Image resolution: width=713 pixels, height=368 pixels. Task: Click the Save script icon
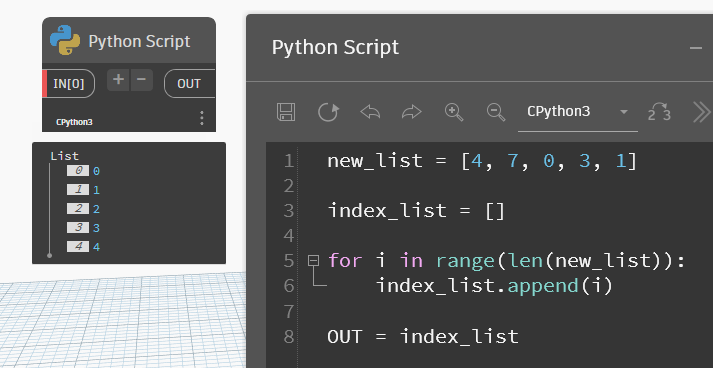coord(286,111)
